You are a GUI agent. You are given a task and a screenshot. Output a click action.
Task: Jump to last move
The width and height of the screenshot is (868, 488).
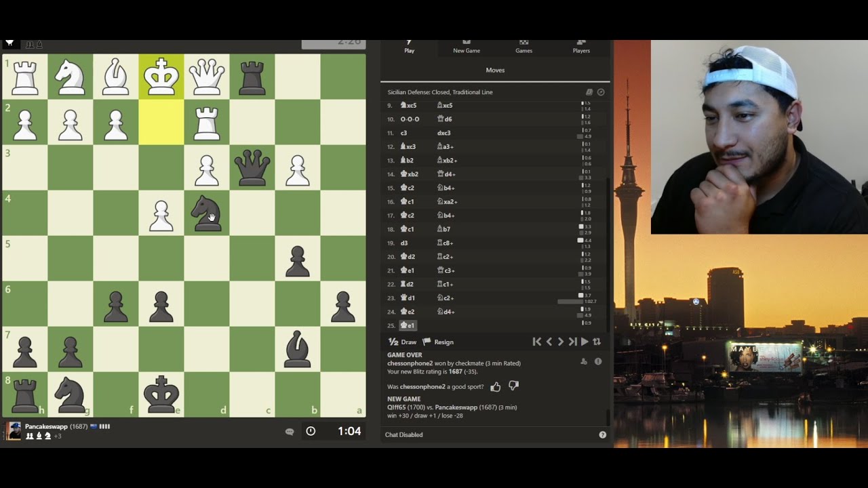click(572, 342)
